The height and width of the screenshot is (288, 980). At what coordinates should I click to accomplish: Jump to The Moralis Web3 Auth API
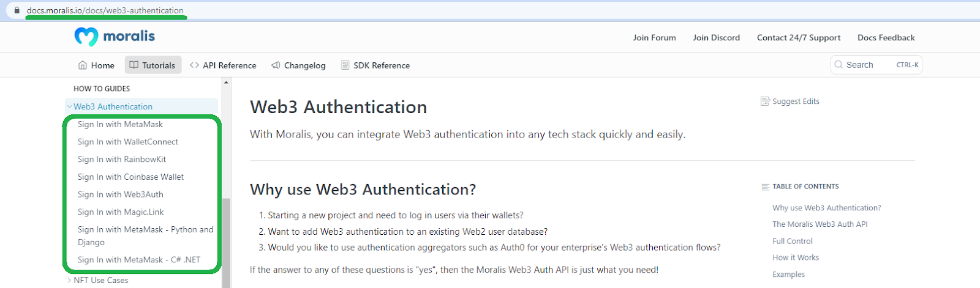[x=820, y=224]
